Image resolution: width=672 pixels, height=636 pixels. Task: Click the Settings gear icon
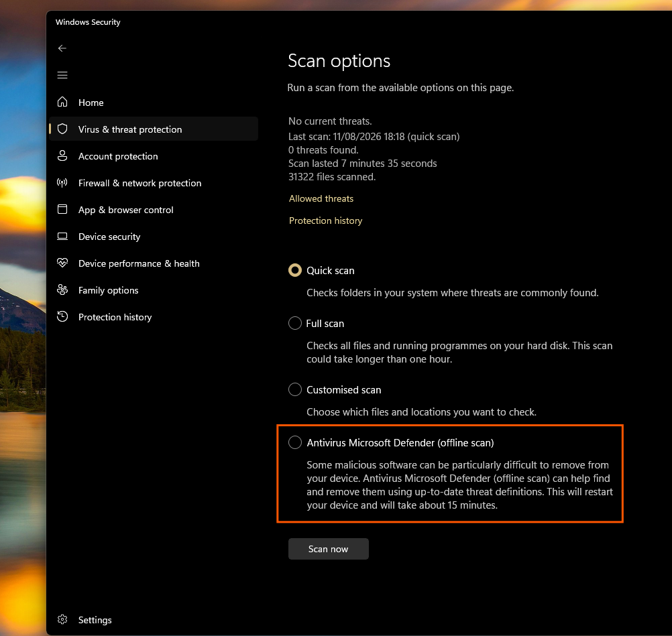(62, 620)
